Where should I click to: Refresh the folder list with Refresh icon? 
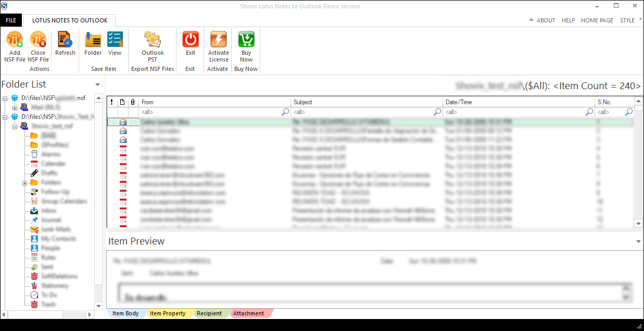tap(65, 40)
